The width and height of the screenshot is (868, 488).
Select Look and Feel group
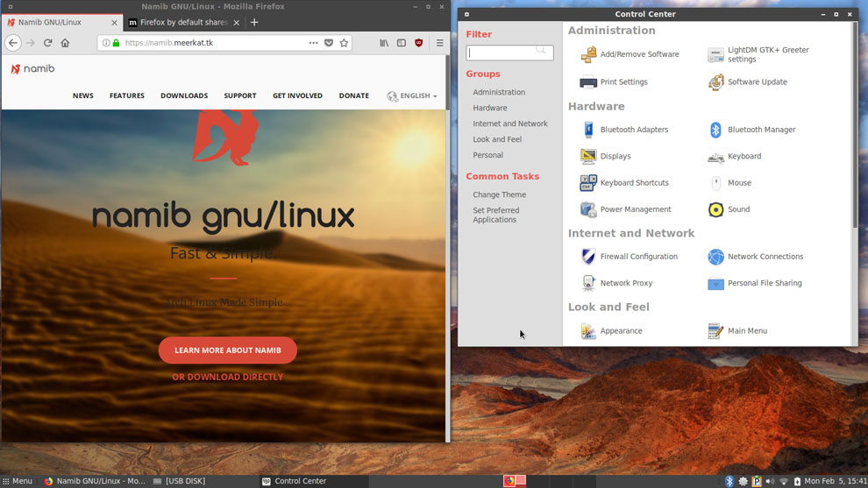click(497, 139)
